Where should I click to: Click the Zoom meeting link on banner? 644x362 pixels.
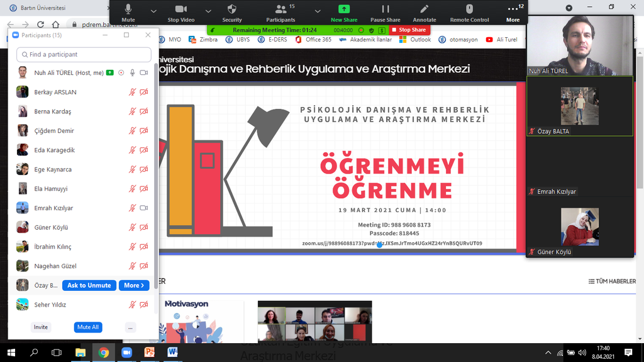point(392,243)
